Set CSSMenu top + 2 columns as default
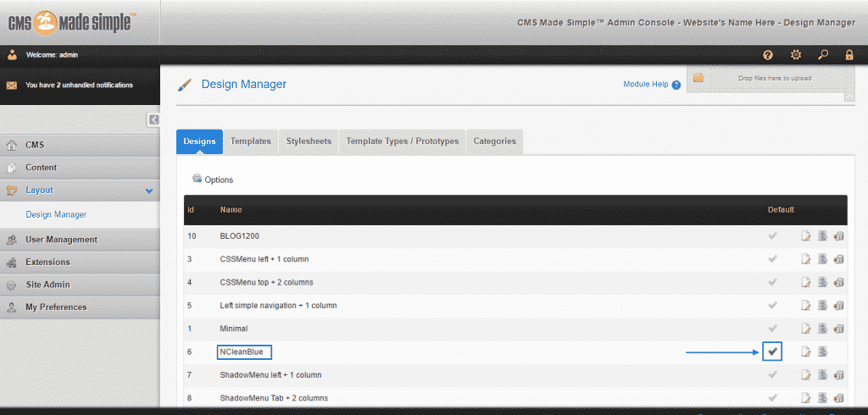 coord(773,282)
